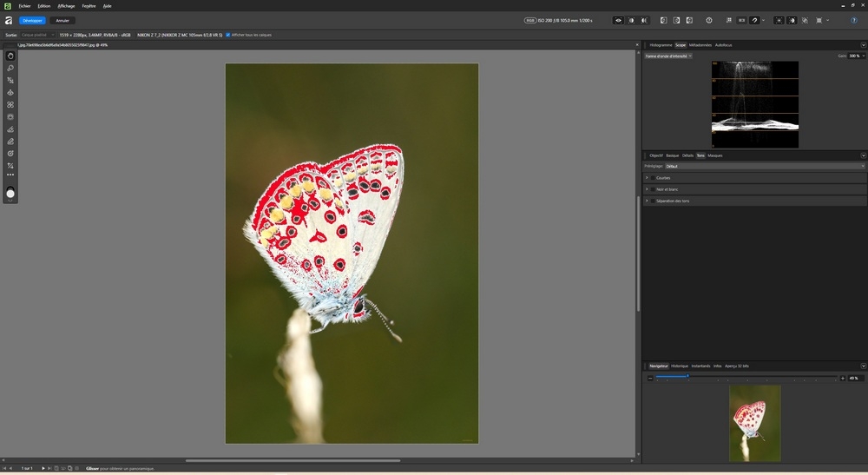This screenshot has height=475, width=868.
Task: Switch to single view eye icon
Action: coord(618,21)
